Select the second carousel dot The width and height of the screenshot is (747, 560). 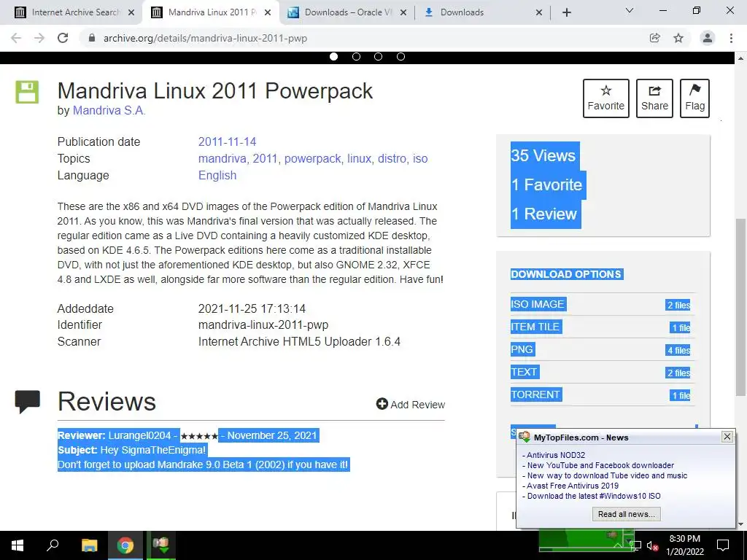pyautogui.click(x=356, y=57)
